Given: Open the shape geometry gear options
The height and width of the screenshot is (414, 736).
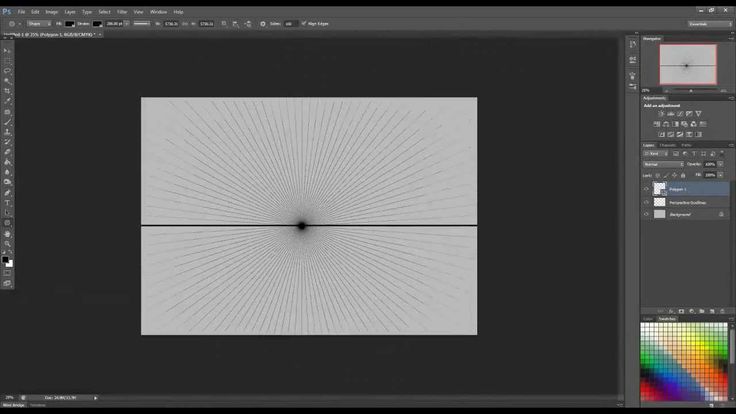Looking at the screenshot, I should 262,23.
